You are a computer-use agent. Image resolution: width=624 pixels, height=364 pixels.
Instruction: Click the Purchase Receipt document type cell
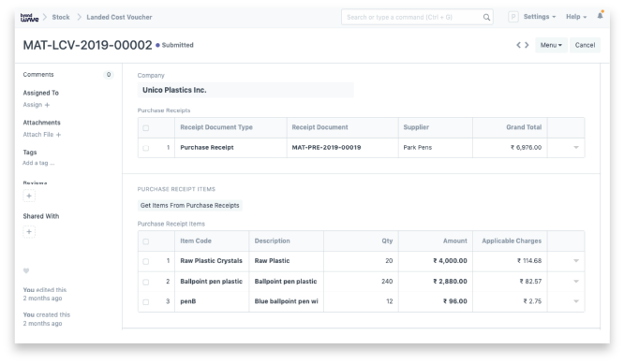(x=230, y=148)
